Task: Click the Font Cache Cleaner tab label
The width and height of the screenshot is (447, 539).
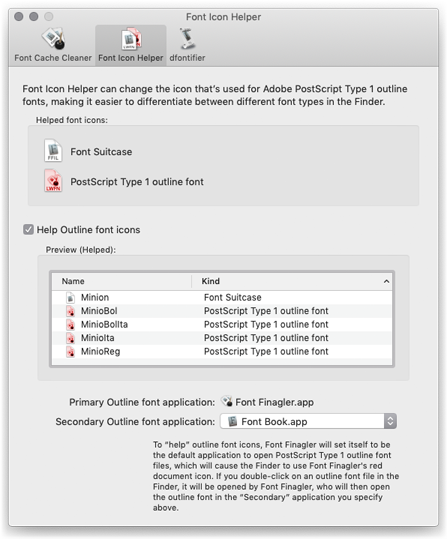Action: coord(53,58)
